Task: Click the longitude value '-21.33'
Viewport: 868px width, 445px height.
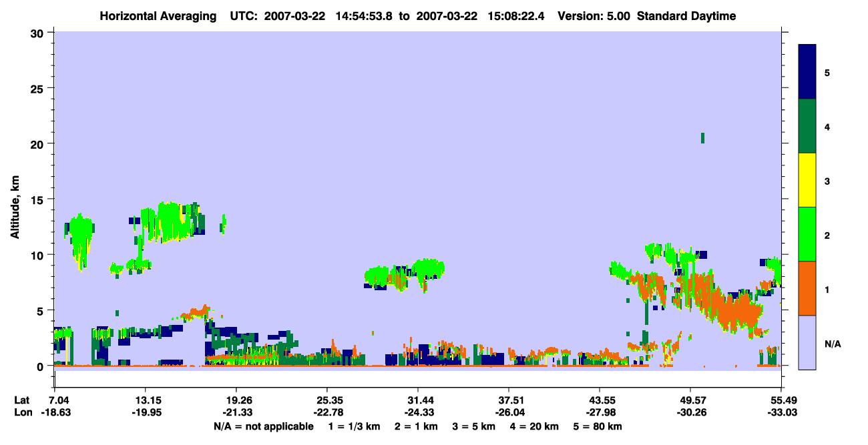Action: tap(236, 412)
